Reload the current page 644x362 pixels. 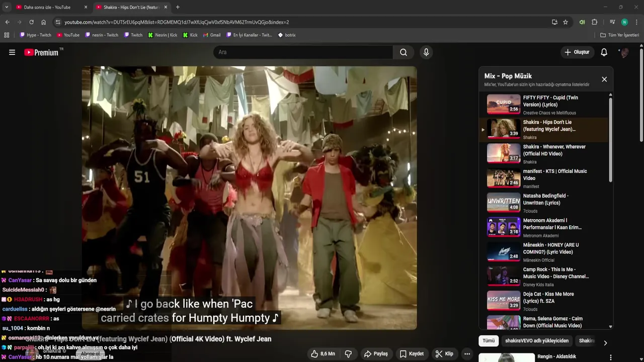click(31, 22)
